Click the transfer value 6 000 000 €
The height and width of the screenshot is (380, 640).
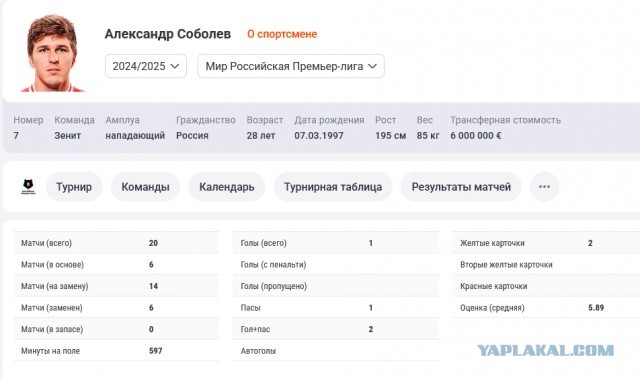476,136
